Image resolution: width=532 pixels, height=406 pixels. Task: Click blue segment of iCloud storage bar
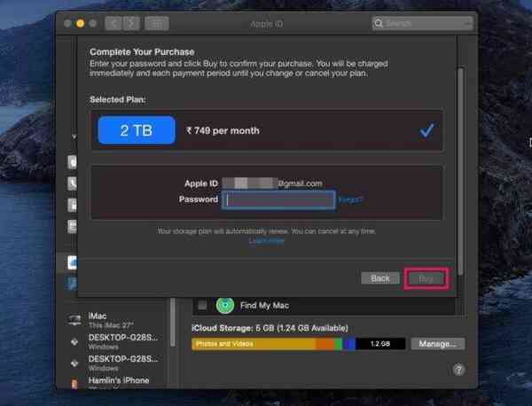coord(349,344)
